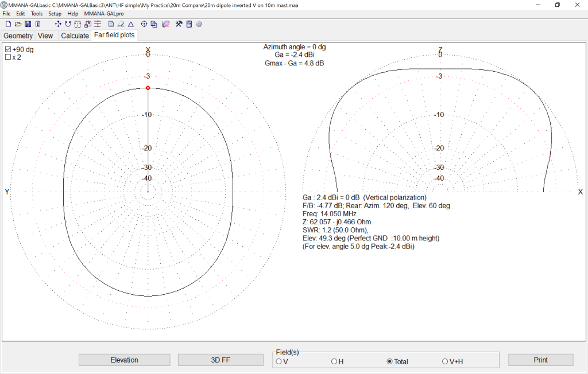Viewport: 588px width, 374px height.
Task: Click the triangle icon in toolbar
Action: click(x=131, y=24)
